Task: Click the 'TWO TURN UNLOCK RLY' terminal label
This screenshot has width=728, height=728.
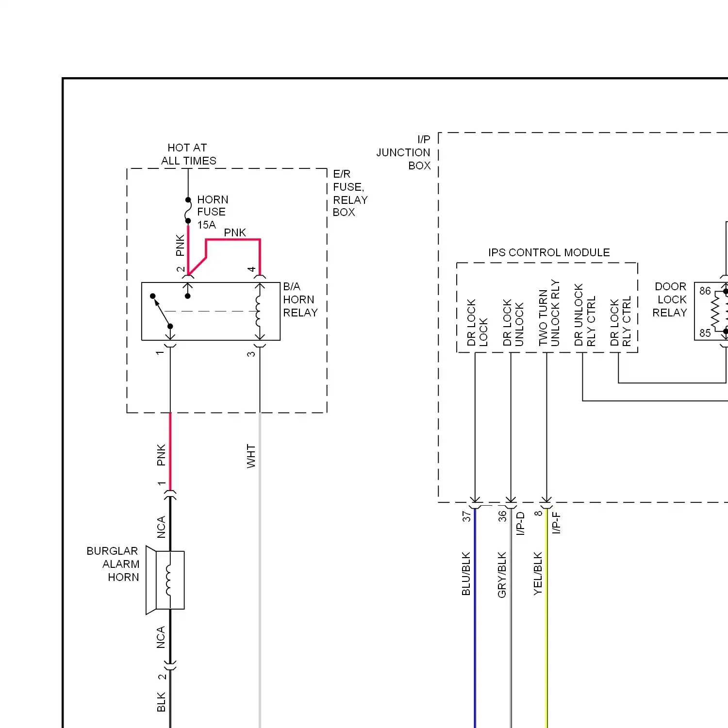Action: (x=549, y=313)
